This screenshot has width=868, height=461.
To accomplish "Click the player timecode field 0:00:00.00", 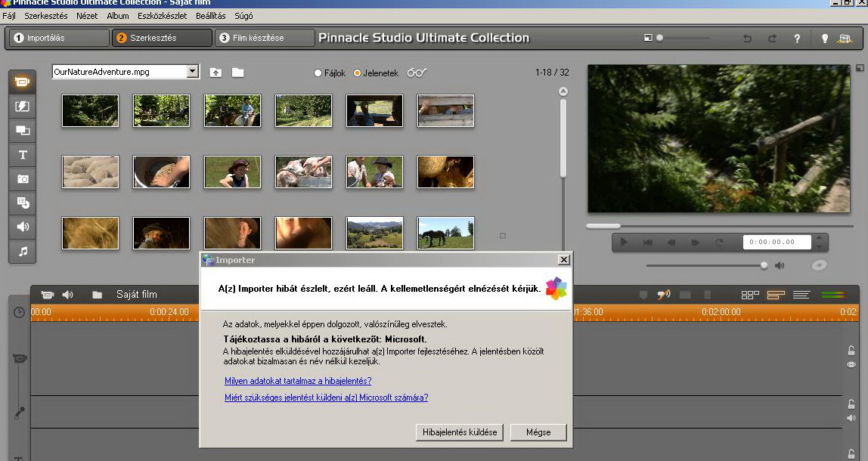I will tap(777, 242).
